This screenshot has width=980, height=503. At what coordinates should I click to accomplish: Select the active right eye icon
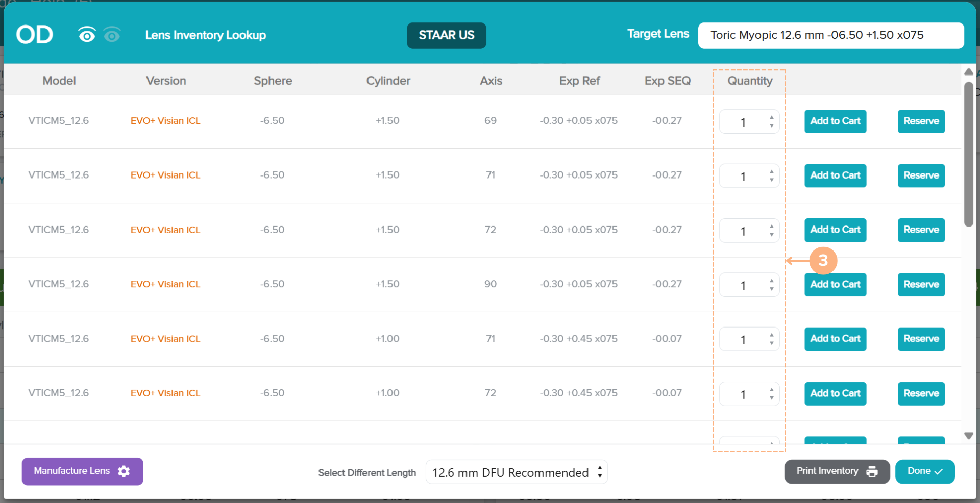[x=87, y=35]
